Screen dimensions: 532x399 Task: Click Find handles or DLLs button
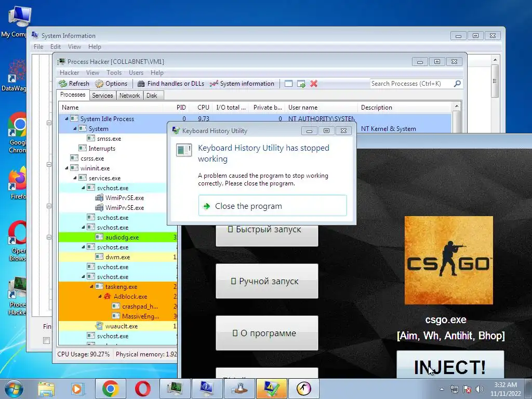170,84
